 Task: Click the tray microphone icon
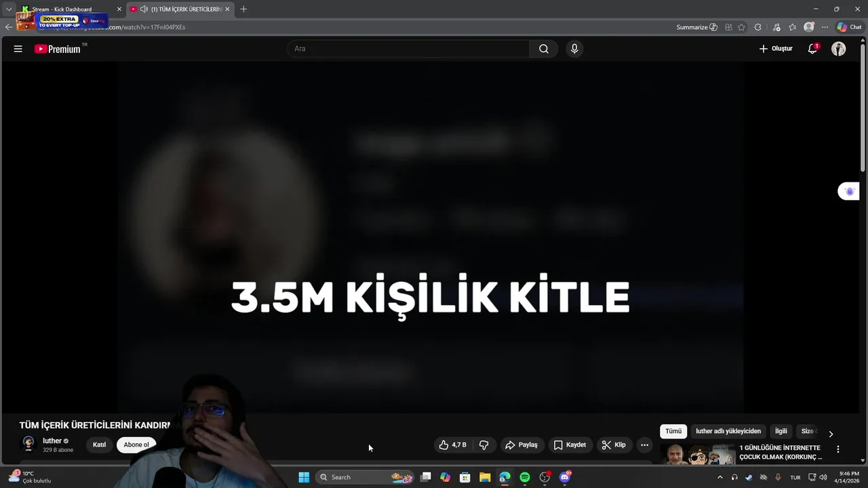click(778, 477)
